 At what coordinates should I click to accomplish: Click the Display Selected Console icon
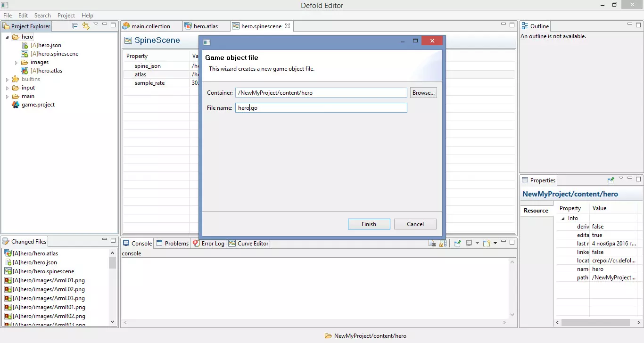[469, 244]
